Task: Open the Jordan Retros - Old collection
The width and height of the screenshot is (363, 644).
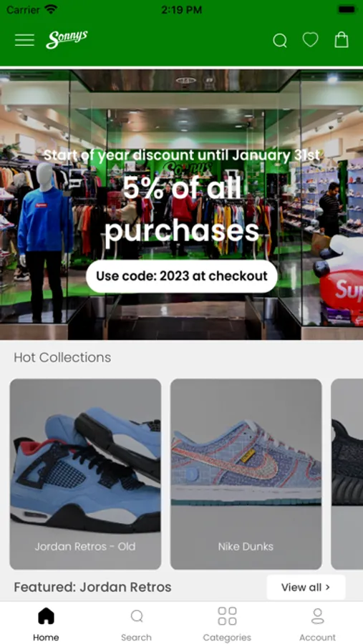Action: (x=85, y=474)
